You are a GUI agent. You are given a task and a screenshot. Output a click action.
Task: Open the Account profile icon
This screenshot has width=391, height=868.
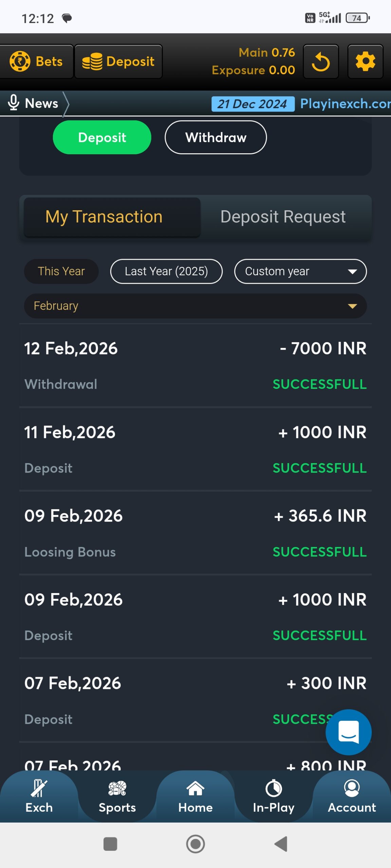coord(352,788)
